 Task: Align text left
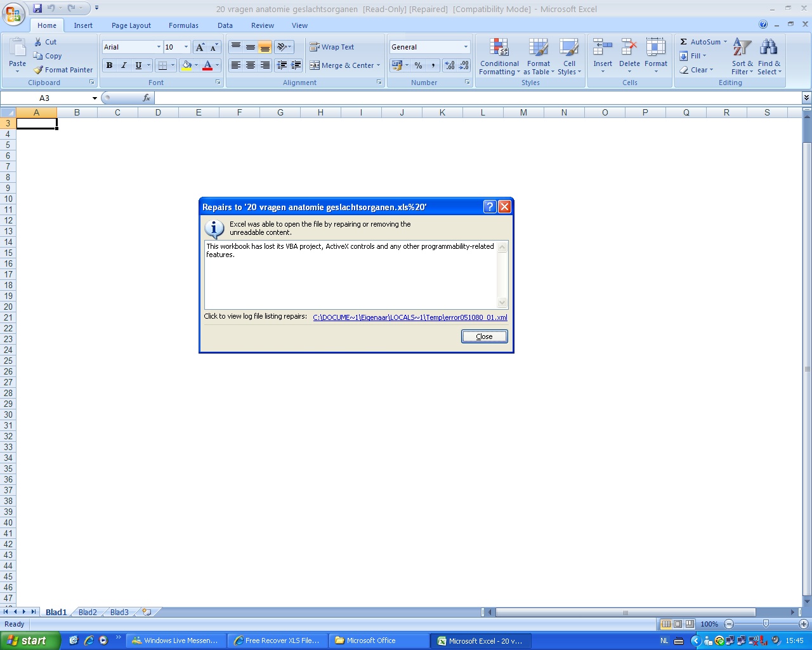(236, 65)
